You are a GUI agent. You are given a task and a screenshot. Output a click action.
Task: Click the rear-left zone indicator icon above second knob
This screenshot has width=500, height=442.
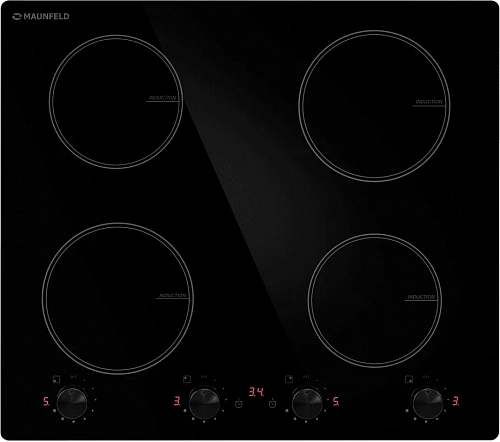187,379
